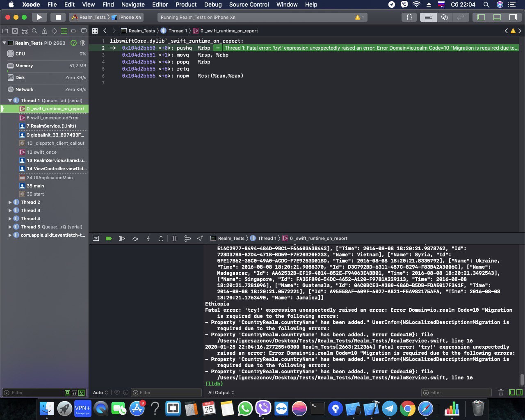Select the Network gauge row
The width and height of the screenshot is (525, 420).
coord(44,89)
